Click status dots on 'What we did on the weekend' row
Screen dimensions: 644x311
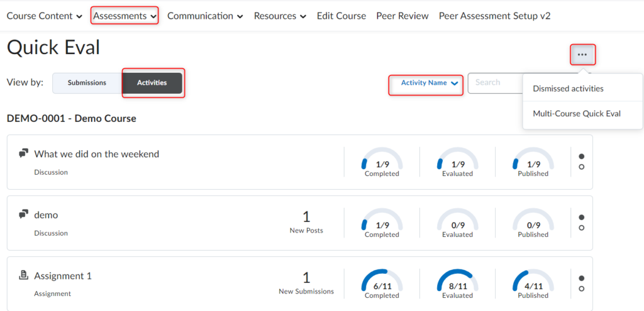coord(581,161)
